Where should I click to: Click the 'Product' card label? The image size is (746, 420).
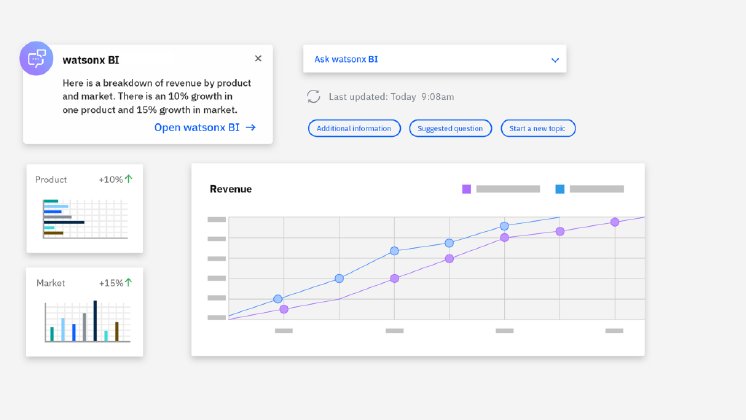click(x=51, y=179)
